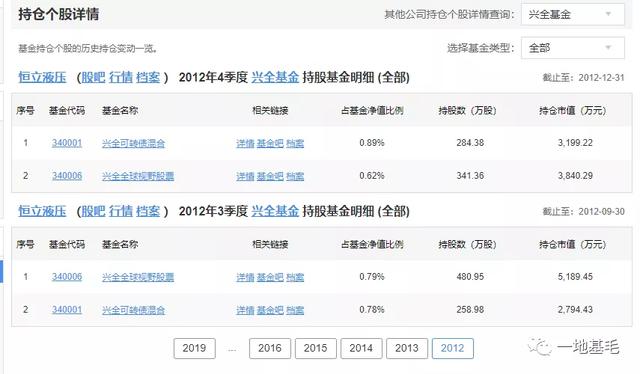Click the 284.38 shares cell
This screenshot has height=374, width=640.
point(470,143)
